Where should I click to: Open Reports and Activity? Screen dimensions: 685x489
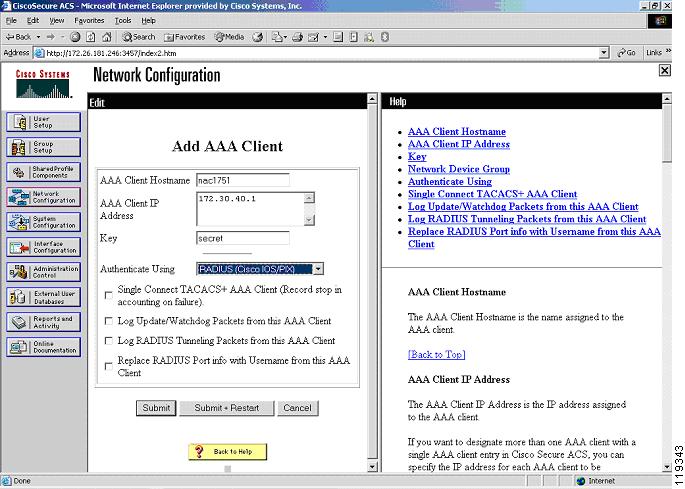(x=43, y=322)
